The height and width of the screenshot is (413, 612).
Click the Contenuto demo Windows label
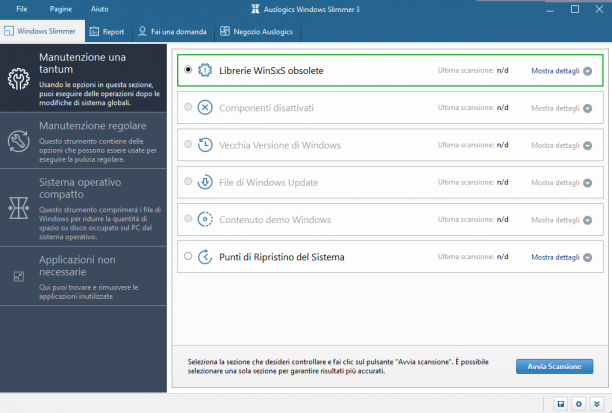[275, 220]
